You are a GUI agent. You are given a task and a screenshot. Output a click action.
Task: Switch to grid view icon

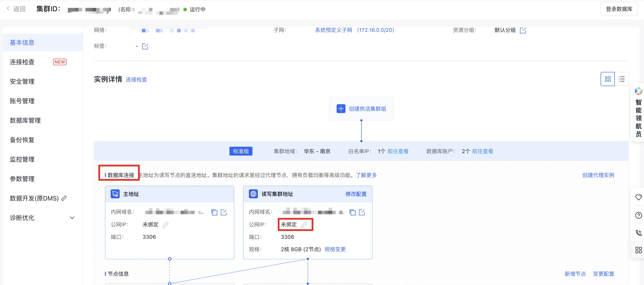pyautogui.click(x=608, y=79)
